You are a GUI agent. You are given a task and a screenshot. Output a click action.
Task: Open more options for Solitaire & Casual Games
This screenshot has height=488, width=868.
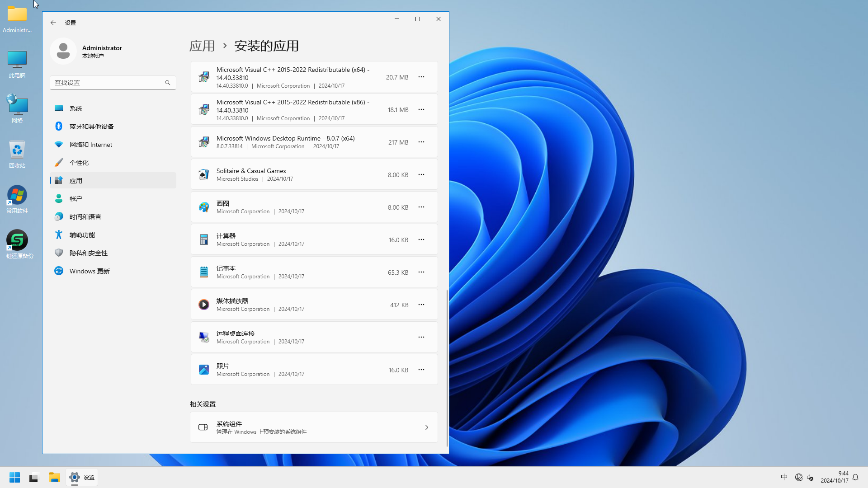coord(421,174)
